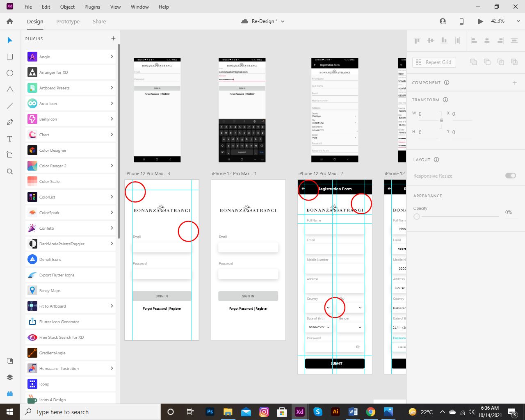This screenshot has width=525, height=420.
Task: Click the Repeat Grid button
Action: 434,62
